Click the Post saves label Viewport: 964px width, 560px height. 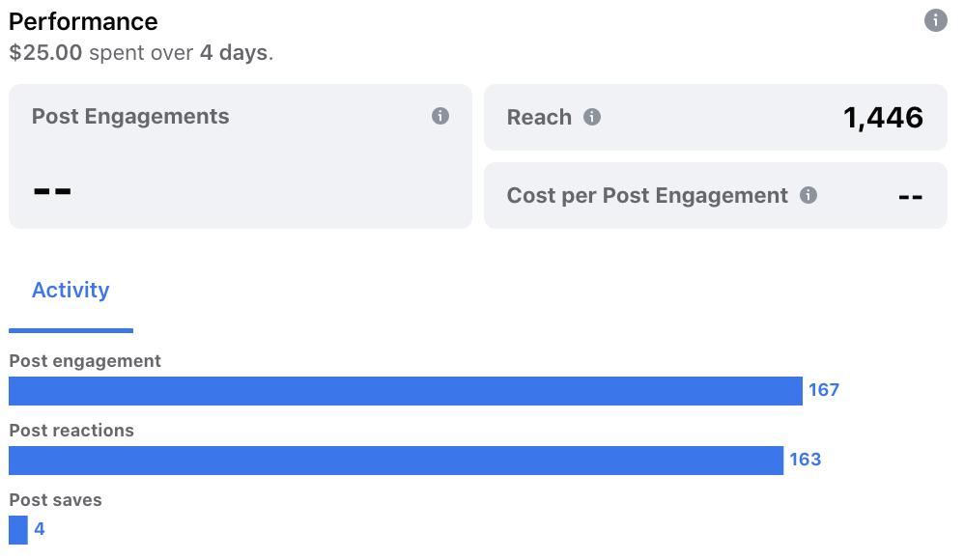[55, 500]
